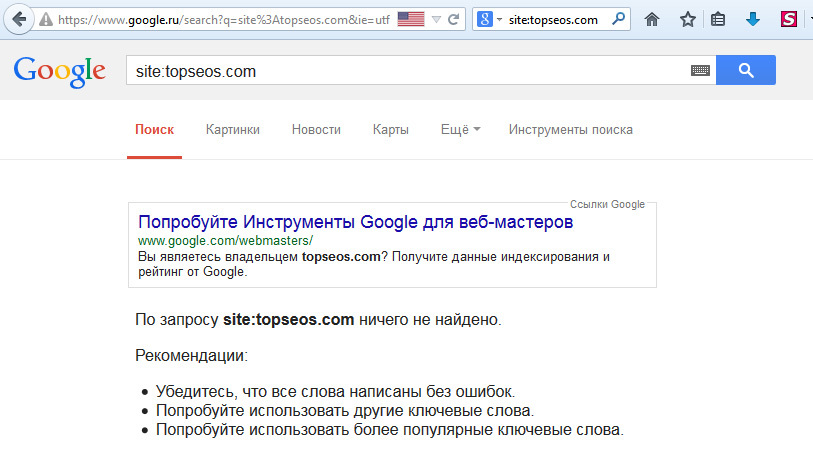Select the Поиск tab

click(155, 130)
